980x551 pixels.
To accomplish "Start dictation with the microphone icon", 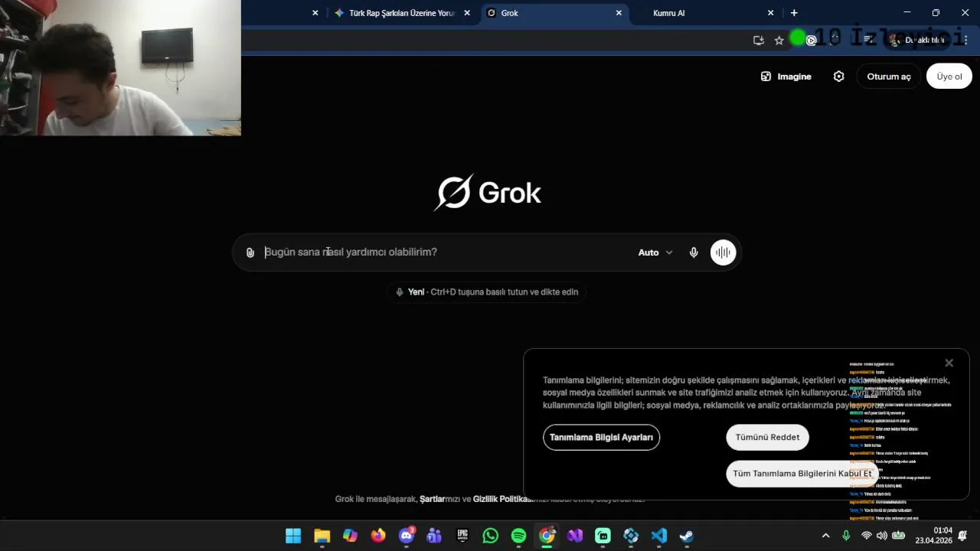I will point(694,253).
